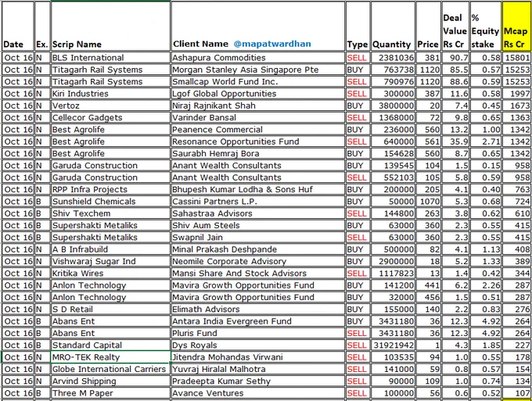Image resolution: width=532 pixels, height=401 pixels.
Task: Select Mansi Share And Stock Advisors
Action: (258, 274)
